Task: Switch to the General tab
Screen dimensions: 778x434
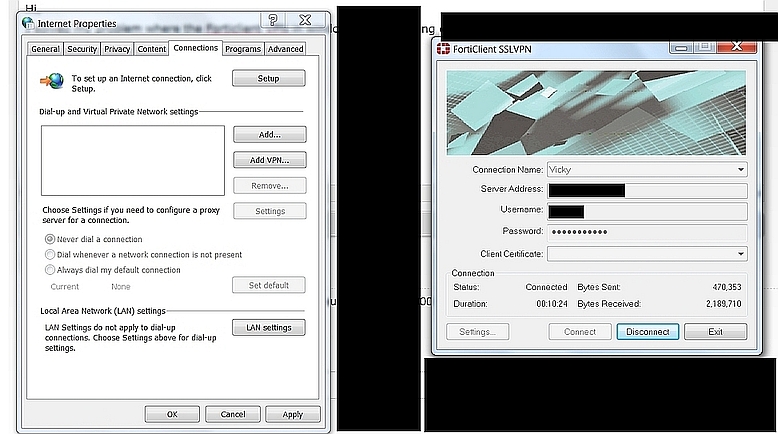Action: pyautogui.click(x=45, y=49)
